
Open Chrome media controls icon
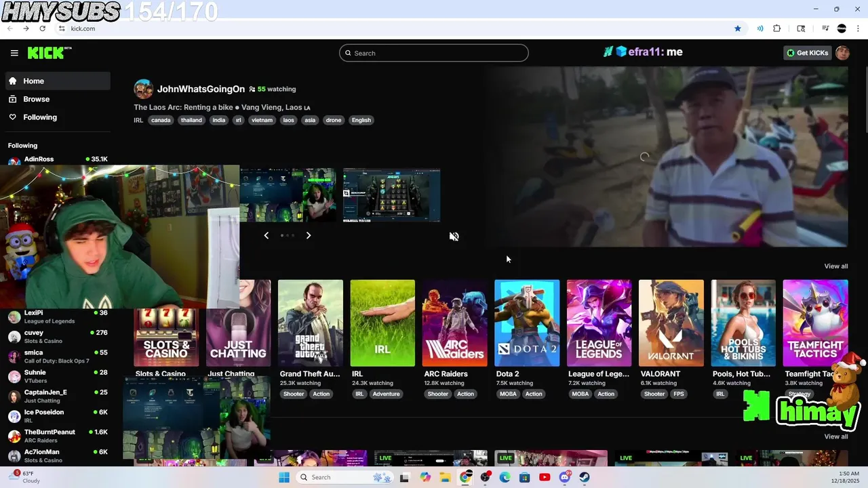825,28
